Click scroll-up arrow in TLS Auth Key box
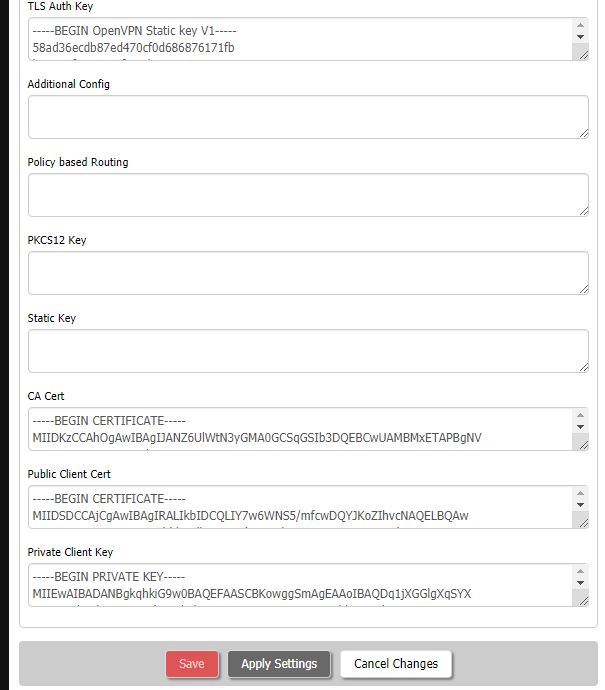 pos(580,25)
